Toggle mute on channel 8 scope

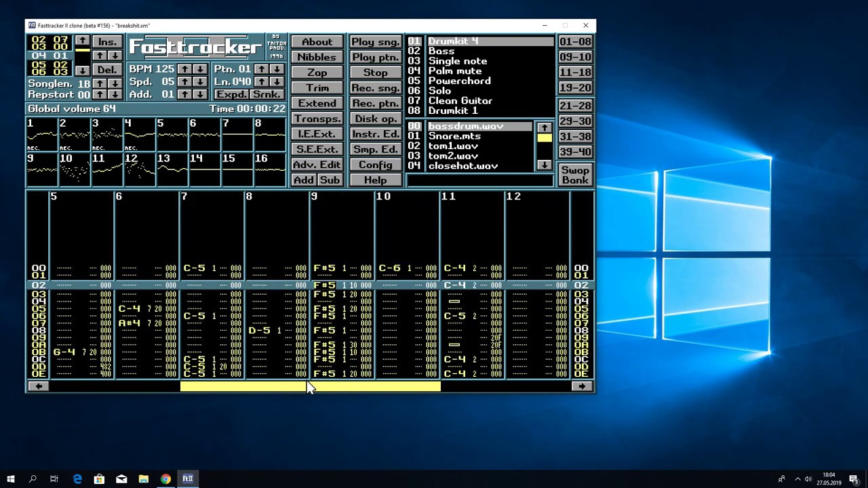pyautogui.click(x=270, y=135)
